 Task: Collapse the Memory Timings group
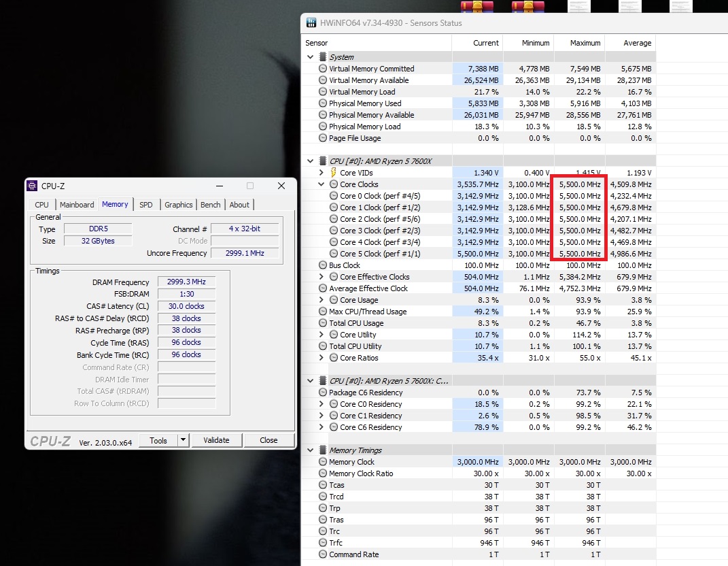tap(310, 450)
